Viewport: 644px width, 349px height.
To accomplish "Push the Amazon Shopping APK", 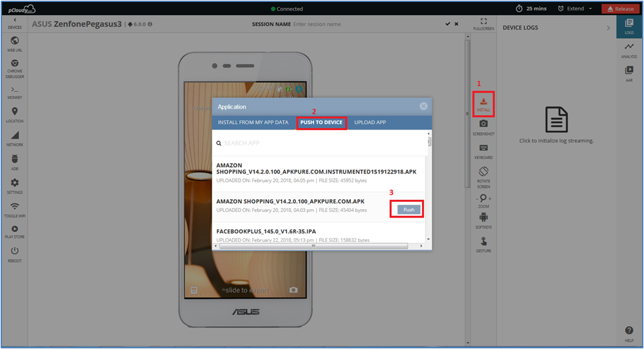I will point(409,210).
